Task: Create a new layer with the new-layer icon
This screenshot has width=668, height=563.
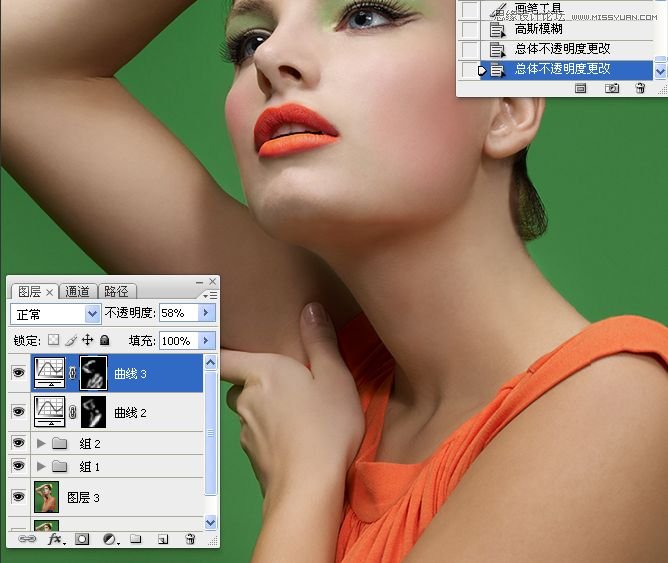Action: click(x=163, y=539)
